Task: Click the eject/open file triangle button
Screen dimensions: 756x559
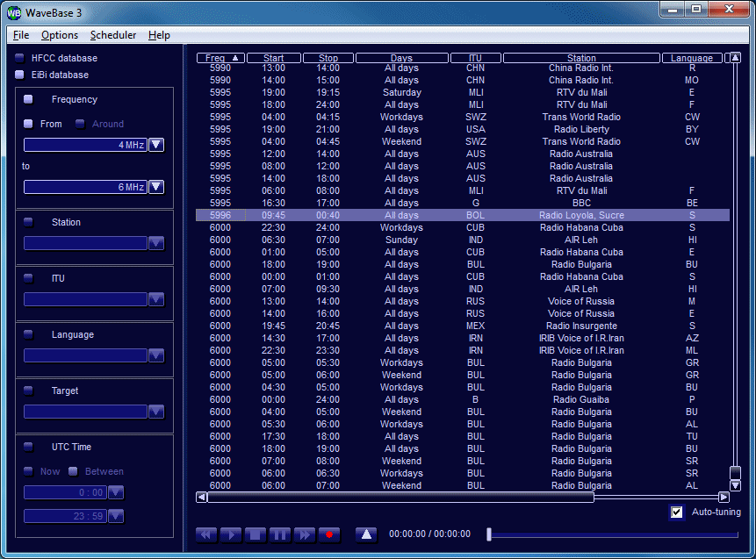Action: [x=367, y=534]
